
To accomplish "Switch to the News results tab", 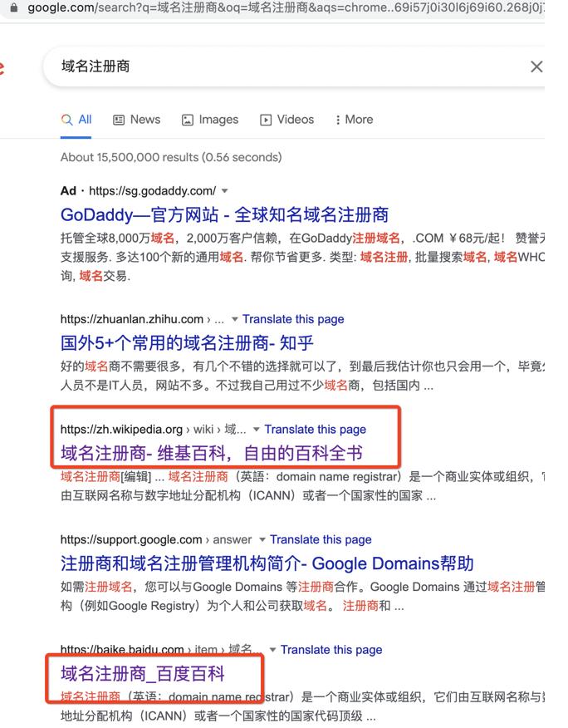I will 137,120.
